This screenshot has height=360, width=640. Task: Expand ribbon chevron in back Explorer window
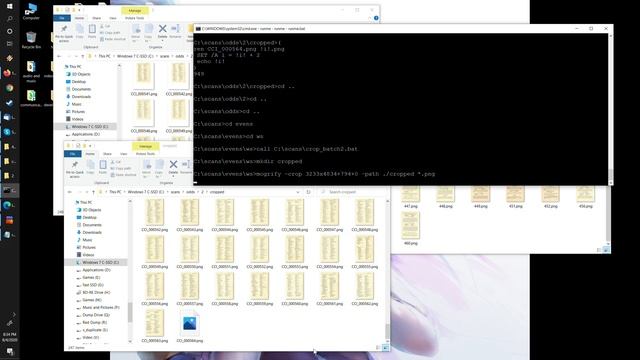coord(370,18)
